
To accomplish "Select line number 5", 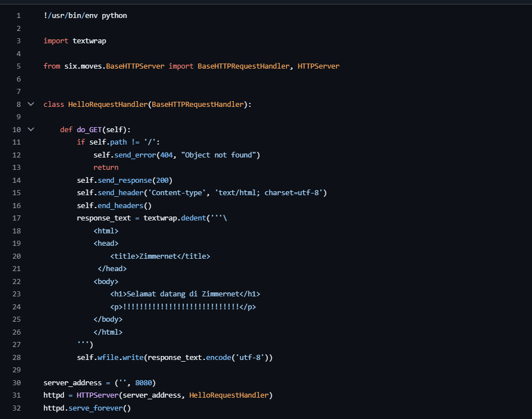I will [x=19, y=66].
